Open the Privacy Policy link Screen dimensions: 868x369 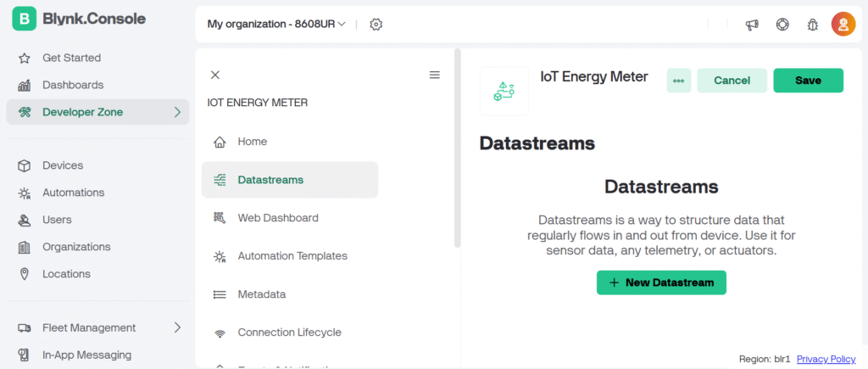(x=826, y=359)
